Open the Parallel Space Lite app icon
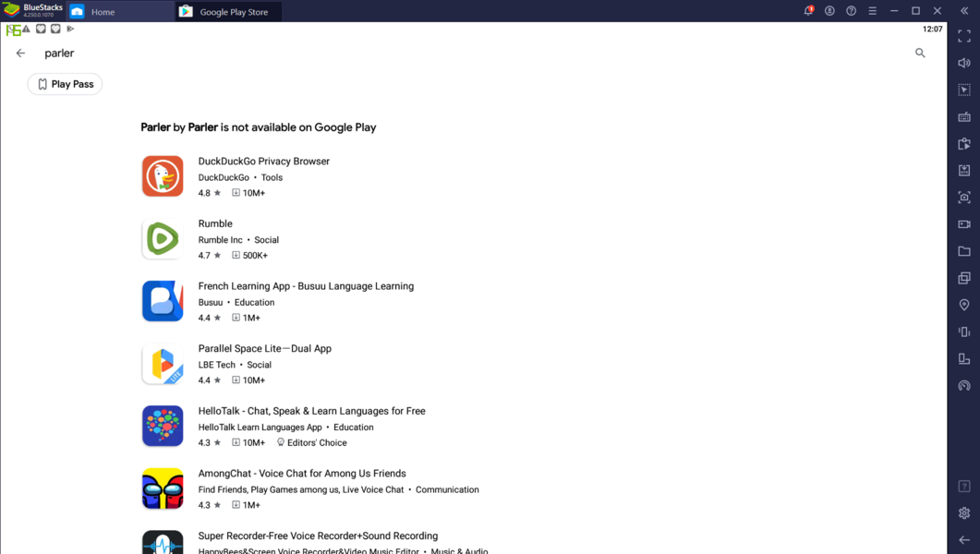The image size is (980, 554). tap(163, 364)
